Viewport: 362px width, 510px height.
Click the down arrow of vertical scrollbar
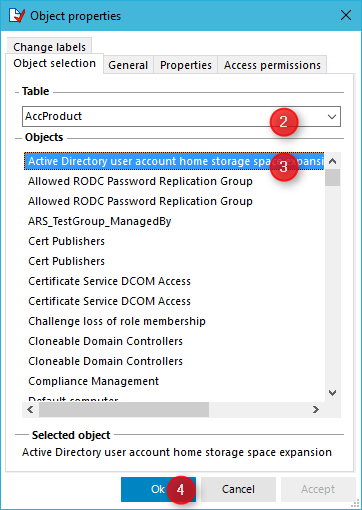click(x=332, y=393)
